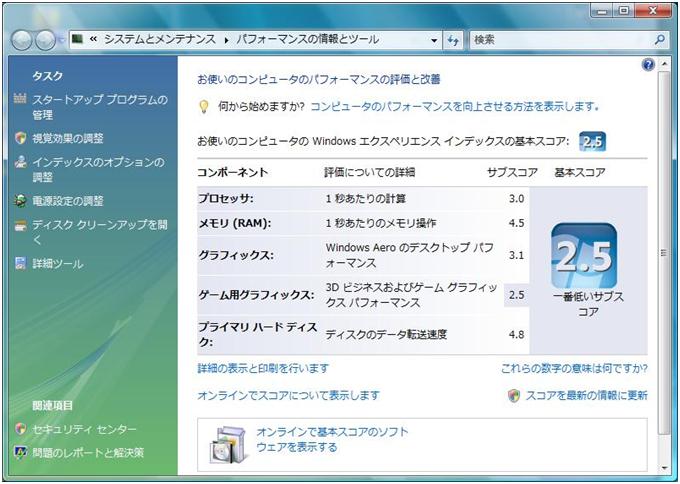Image resolution: width=680 pixels, height=484 pixels.
Task: Click the プライマリ ハード ディスク: label
Action: click(x=258, y=334)
